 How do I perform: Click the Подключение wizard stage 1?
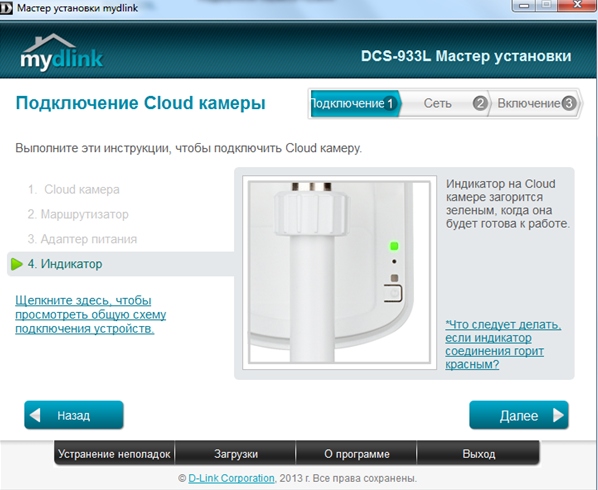click(355, 103)
